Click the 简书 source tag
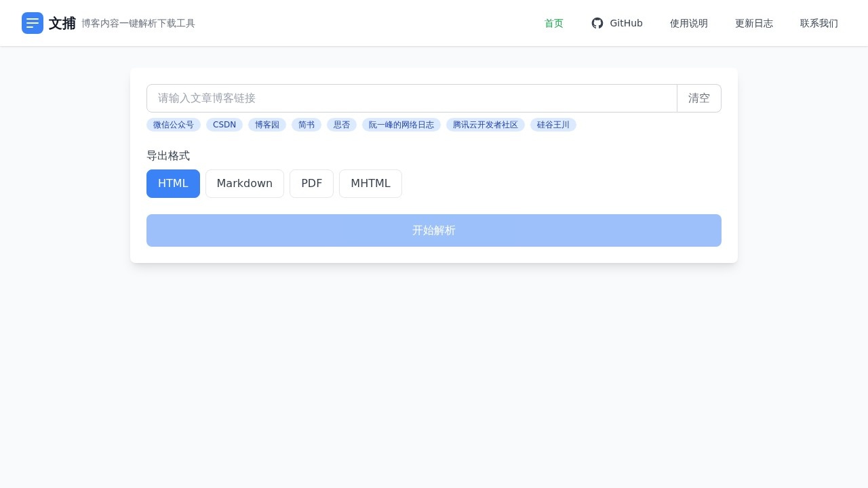Viewport: 868px width, 488px height. click(x=306, y=125)
